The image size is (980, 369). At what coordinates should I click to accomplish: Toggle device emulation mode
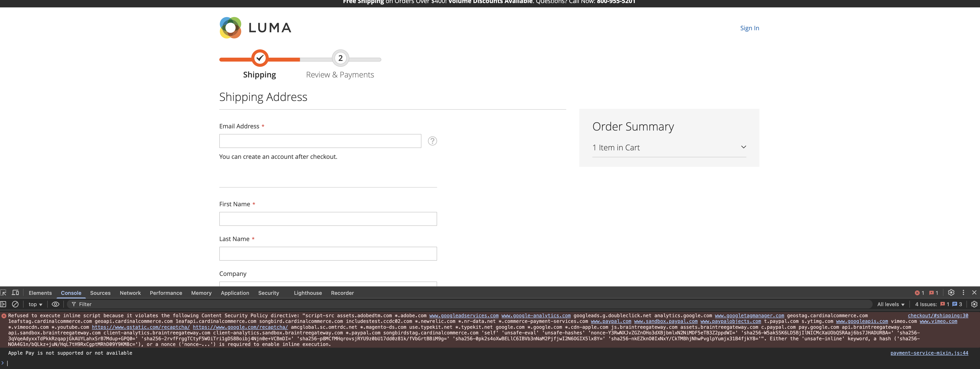[x=15, y=293]
